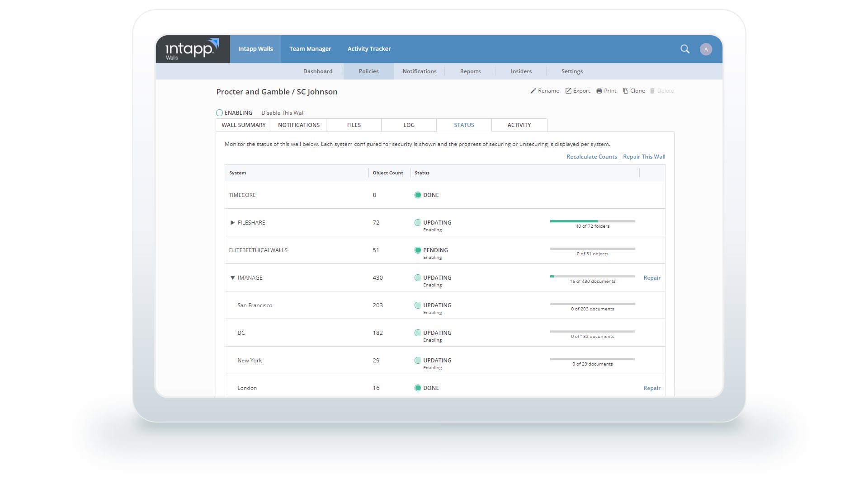
Task: Click the London sub-row name
Action: click(x=247, y=388)
